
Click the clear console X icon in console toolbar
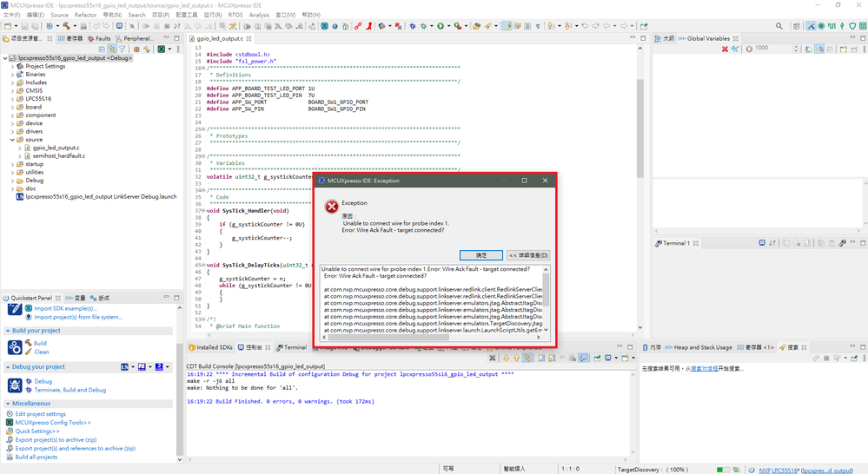tap(492, 358)
